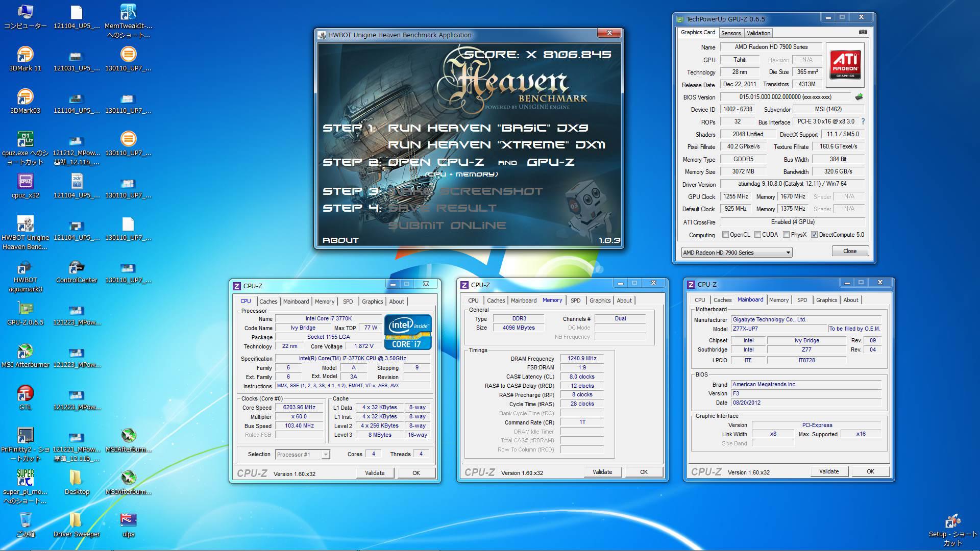Open the GPU-Z.0.6.5 desktop icon
The width and height of the screenshot is (980, 551).
[x=25, y=313]
